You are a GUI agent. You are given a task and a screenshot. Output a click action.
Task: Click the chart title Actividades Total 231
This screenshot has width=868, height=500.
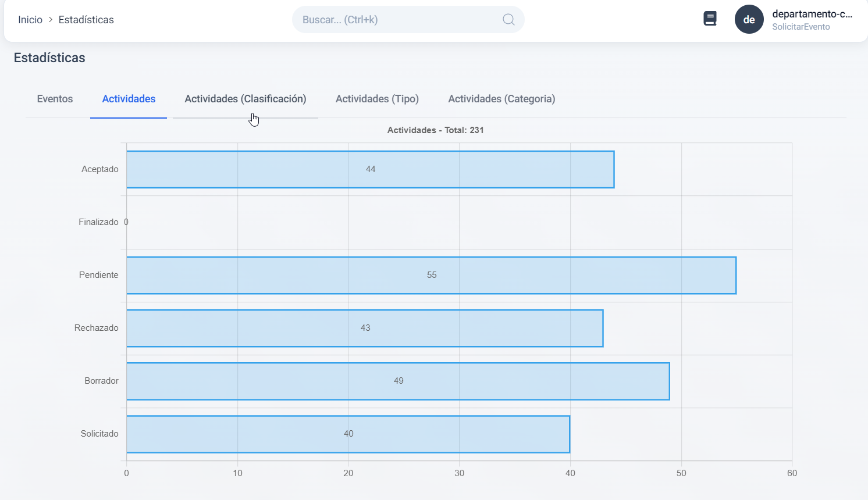tap(435, 130)
